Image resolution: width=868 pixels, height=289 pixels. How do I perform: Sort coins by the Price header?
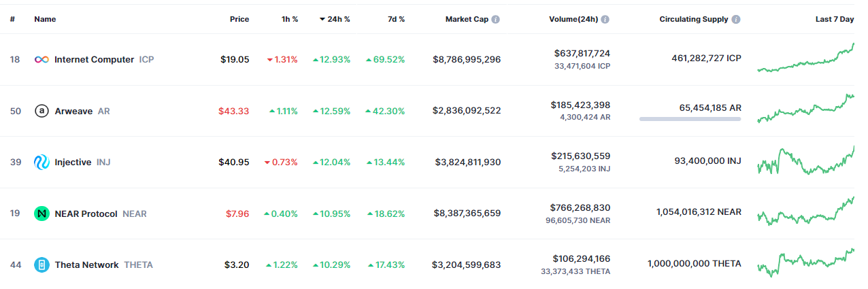[239, 19]
